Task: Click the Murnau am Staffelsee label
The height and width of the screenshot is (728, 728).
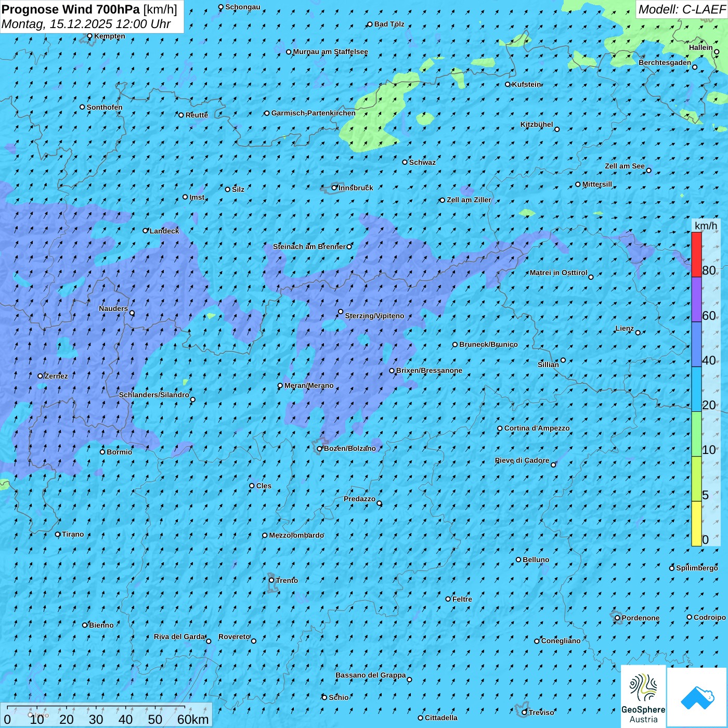Action: pos(330,51)
